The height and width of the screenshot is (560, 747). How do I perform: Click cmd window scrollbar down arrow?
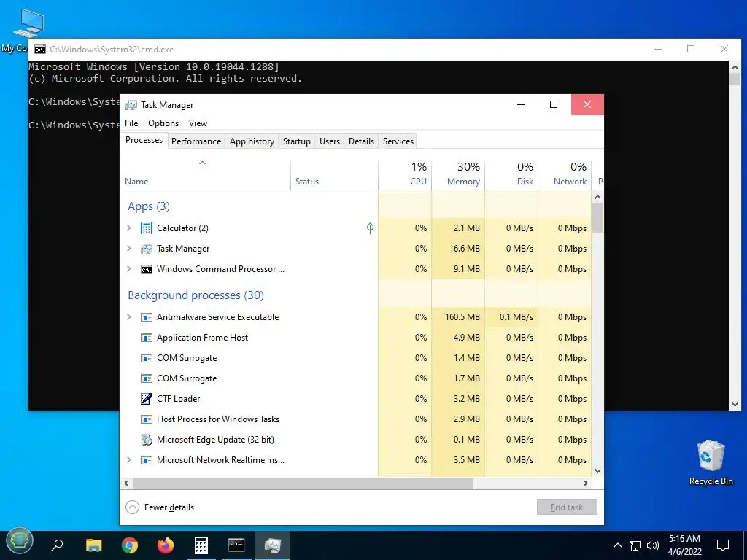coord(735,405)
